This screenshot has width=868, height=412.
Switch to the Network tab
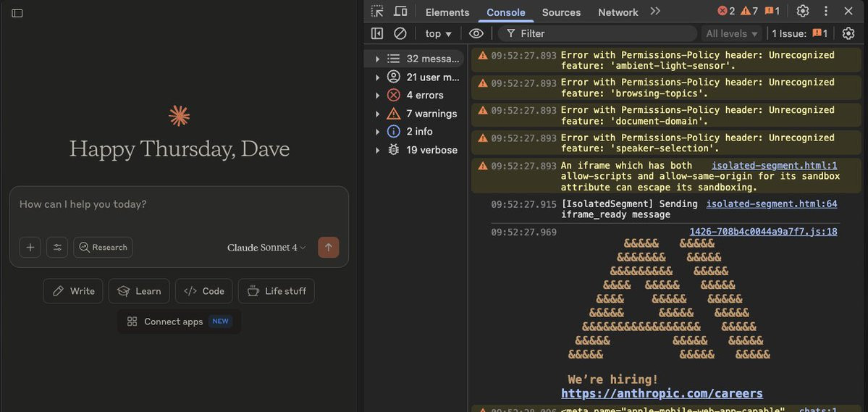pos(618,12)
